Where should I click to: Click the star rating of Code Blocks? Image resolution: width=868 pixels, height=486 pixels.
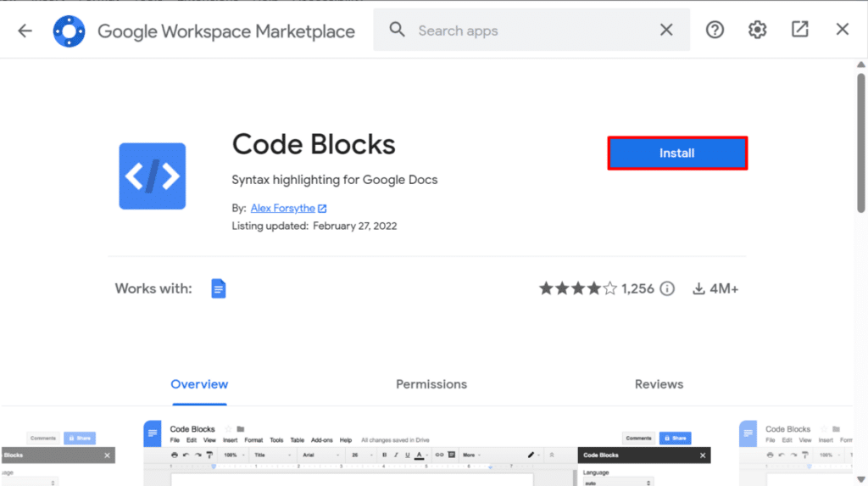578,288
